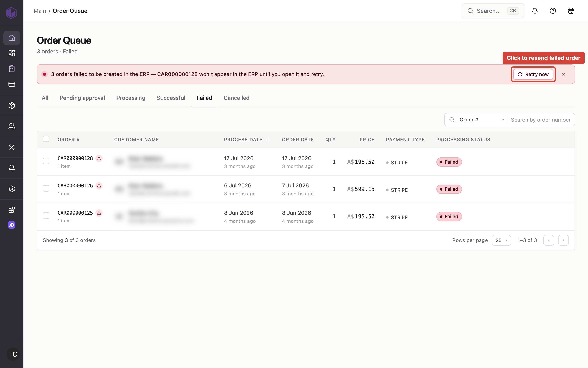Go to the Main breadcrumb
This screenshot has width=588, height=368.
(40, 11)
